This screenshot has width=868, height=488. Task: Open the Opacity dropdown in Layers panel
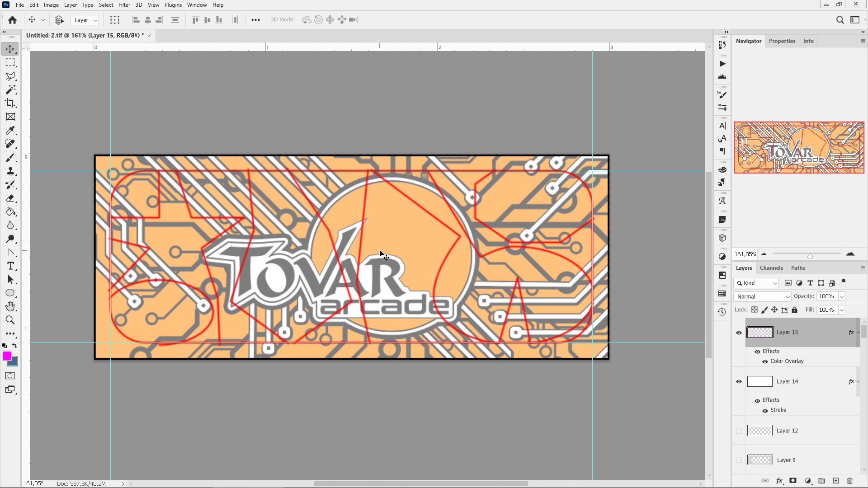point(842,296)
